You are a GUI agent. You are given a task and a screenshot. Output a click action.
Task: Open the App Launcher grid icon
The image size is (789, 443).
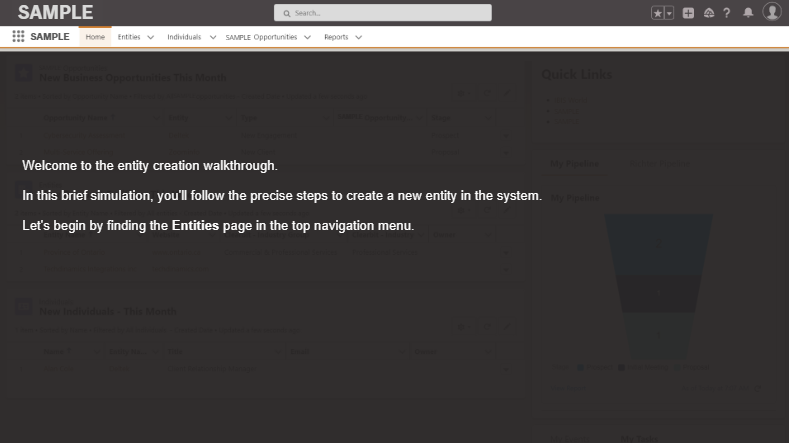18,37
